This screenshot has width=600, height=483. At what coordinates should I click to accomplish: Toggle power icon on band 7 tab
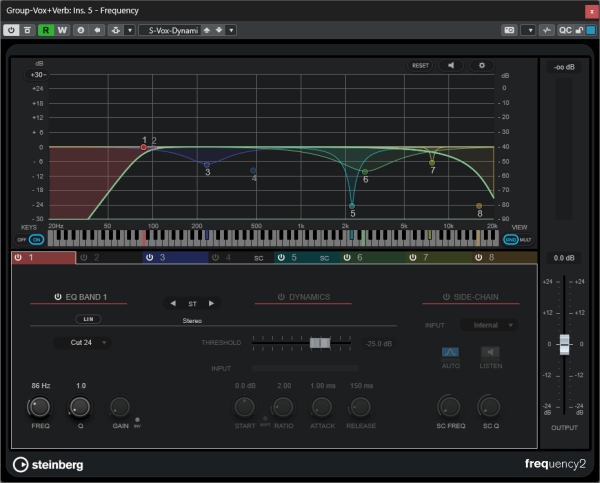(412, 258)
